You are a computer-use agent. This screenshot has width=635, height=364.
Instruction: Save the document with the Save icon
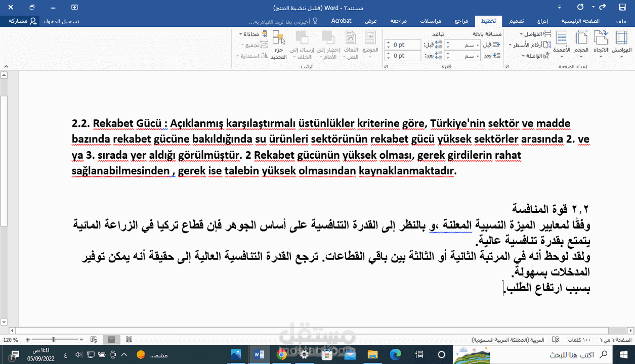[622, 8]
